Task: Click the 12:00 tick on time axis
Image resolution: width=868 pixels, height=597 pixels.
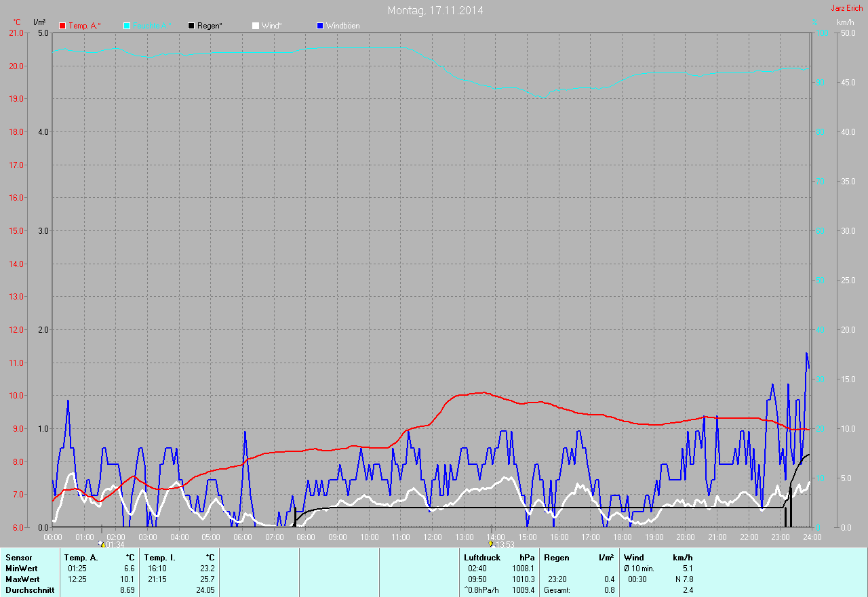Action: 433,537
